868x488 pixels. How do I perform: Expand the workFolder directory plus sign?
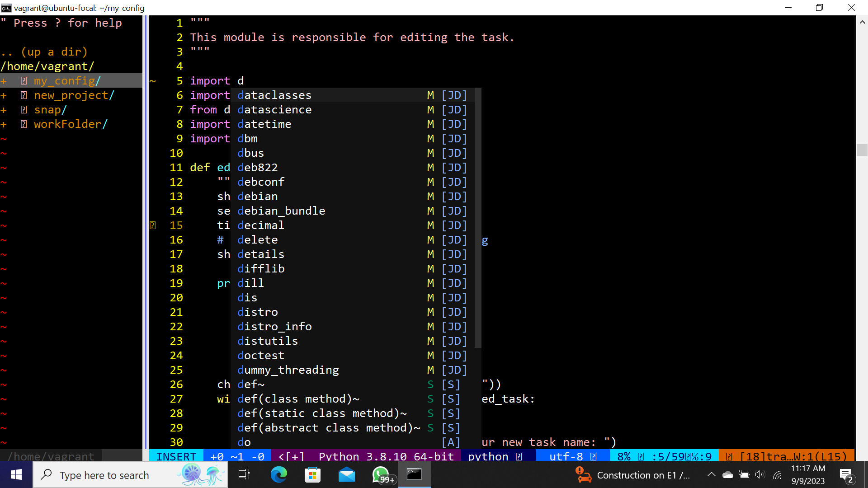tap(4, 124)
